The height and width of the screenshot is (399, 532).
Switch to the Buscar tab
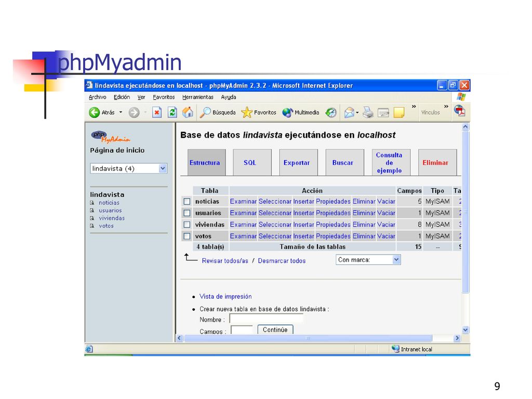click(x=345, y=163)
